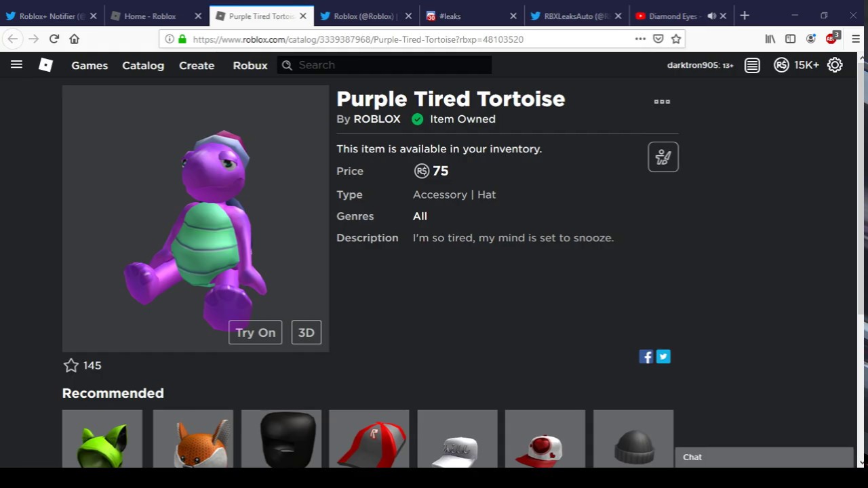This screenshot has width=868, height=488.
Task: Click the Roblox logo home icon
Action: pos(45,65)
